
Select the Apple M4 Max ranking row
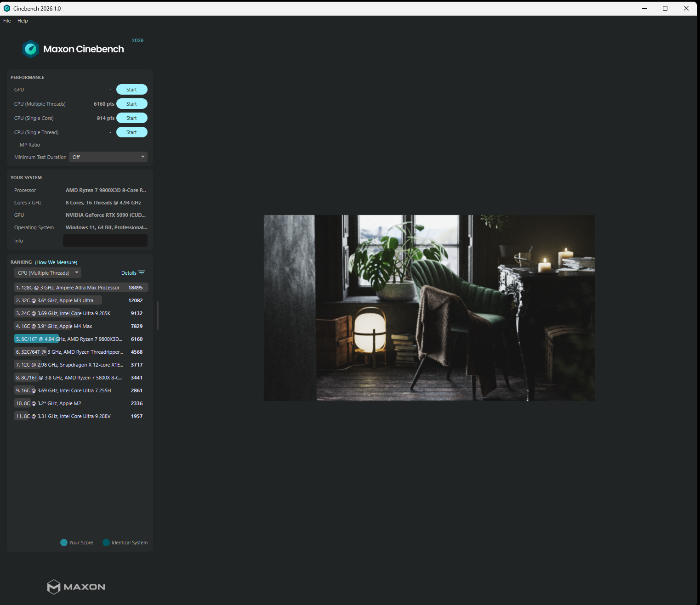point(81,326)
